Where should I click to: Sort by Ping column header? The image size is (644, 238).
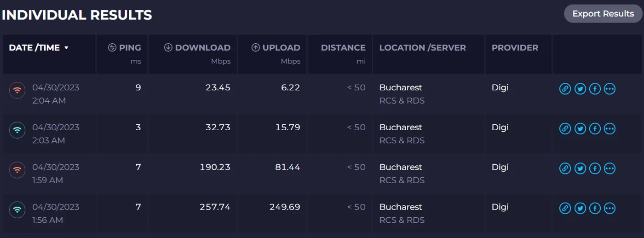coord(125,47)
